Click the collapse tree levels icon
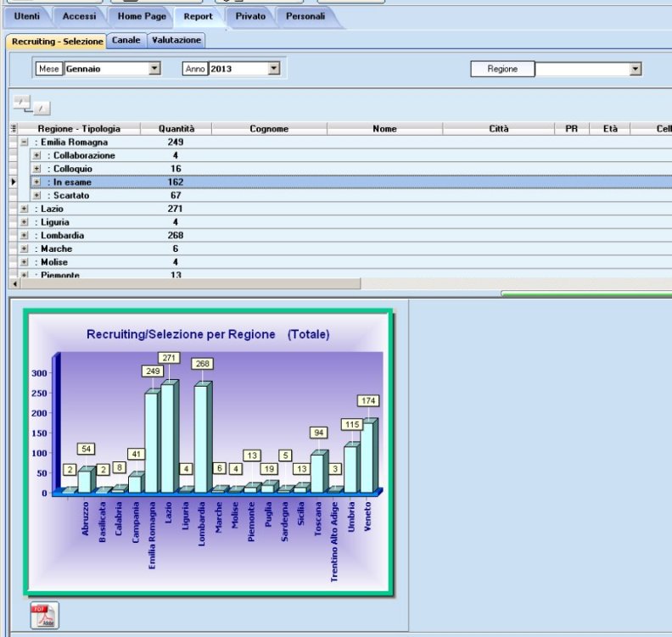 (42, 109)
